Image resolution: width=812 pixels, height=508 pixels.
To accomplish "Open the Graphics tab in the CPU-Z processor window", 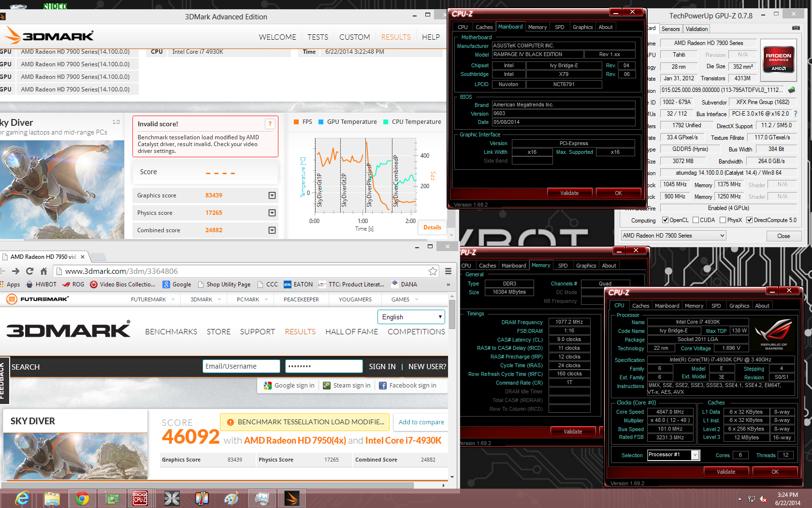I will pos(739,306).
